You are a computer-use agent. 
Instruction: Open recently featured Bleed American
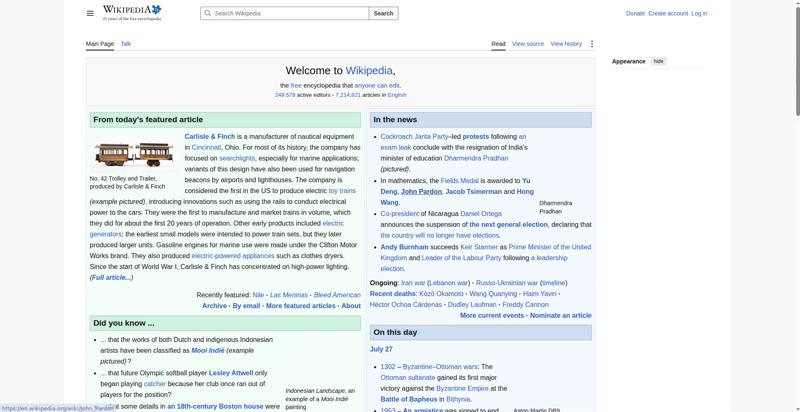point(337,295)
